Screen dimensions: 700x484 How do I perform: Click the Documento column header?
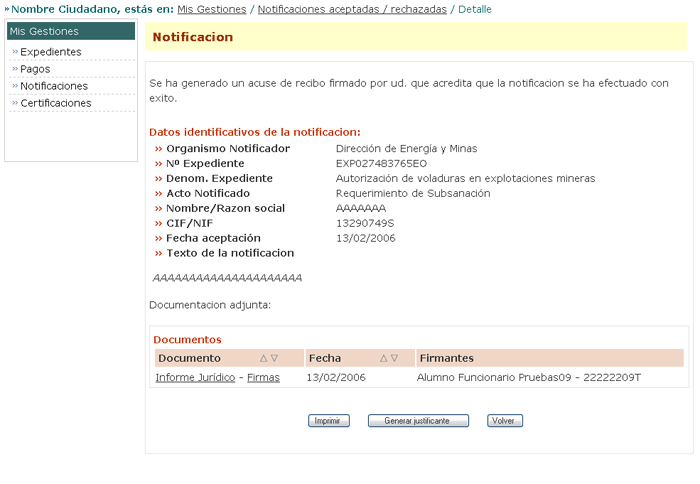coord(189,358)
